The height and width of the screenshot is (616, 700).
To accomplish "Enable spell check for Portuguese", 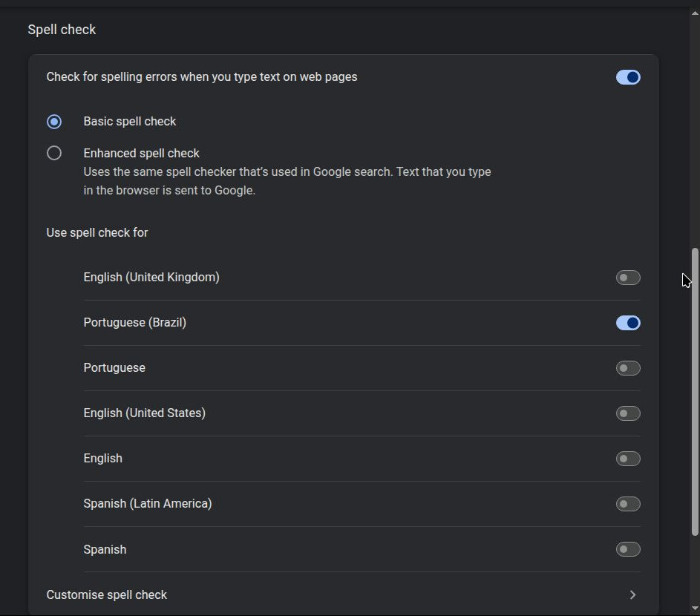I will (x=628, y=368).
